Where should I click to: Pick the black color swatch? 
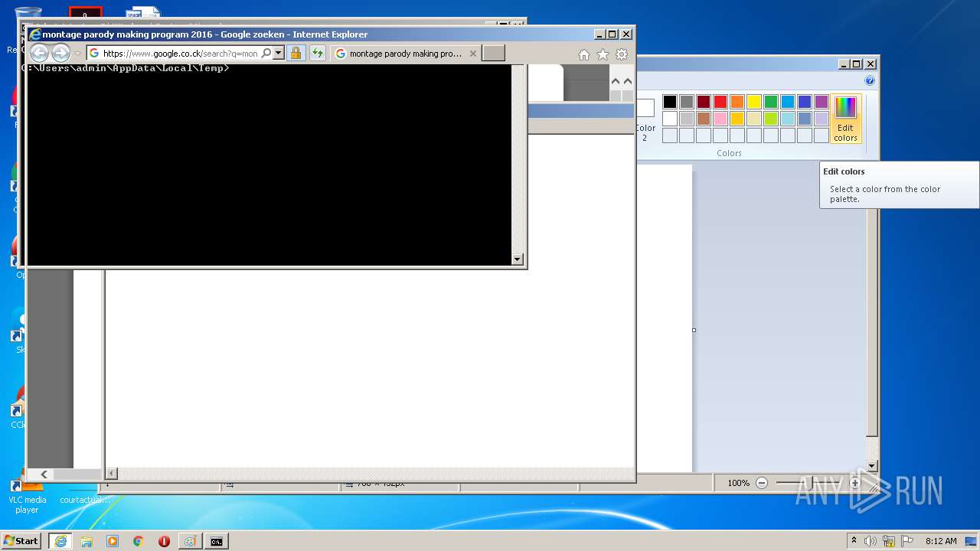[670, 102]
